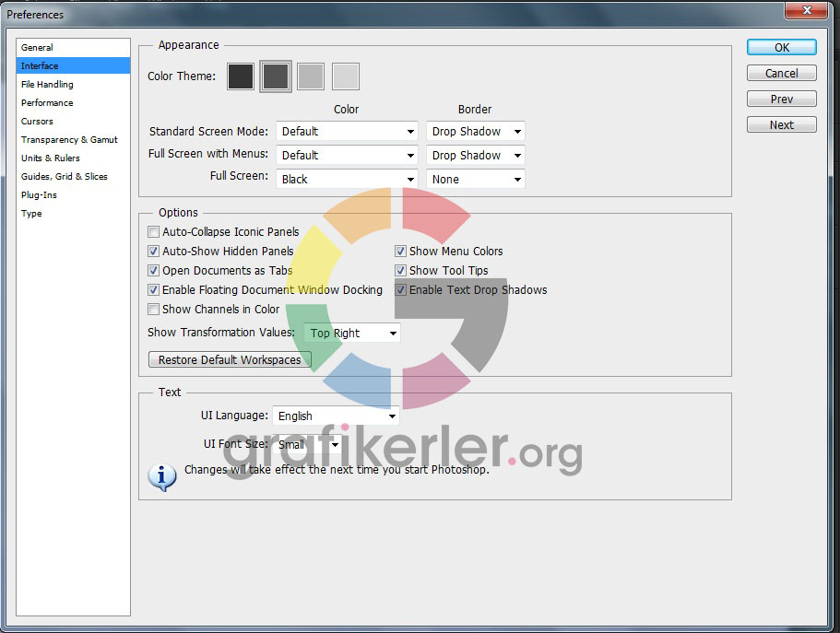
Task: Select the darkest color theme swatch
Action: tap(241, 76)
